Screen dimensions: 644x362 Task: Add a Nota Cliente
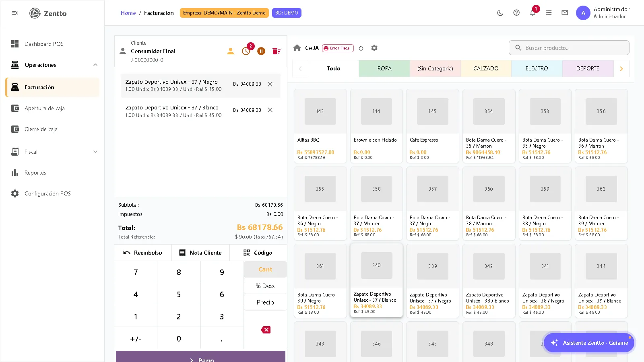(x=200, y=253)
